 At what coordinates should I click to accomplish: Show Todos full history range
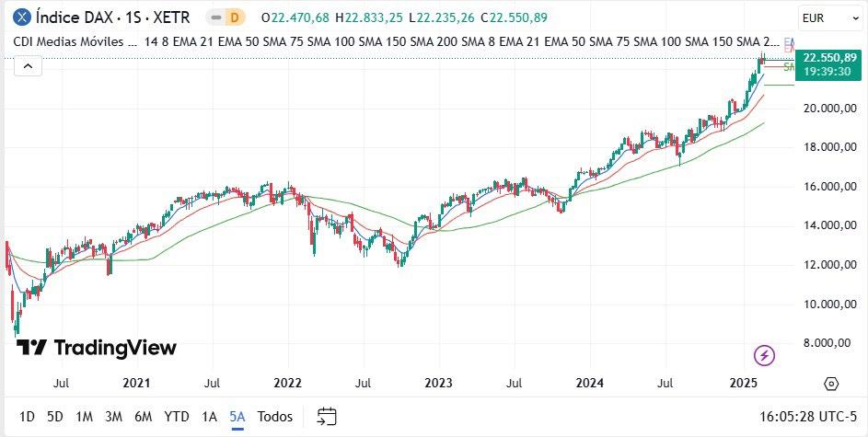tap(275, 417)
